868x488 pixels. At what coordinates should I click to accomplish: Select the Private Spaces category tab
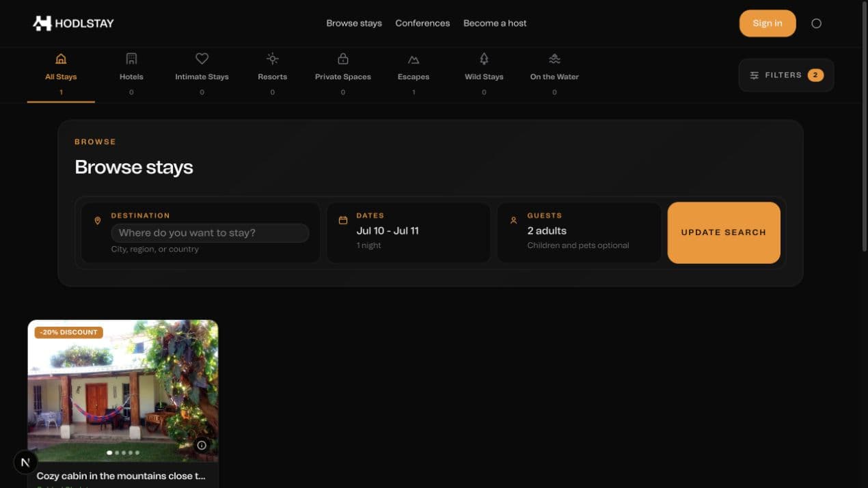[343, 75]
